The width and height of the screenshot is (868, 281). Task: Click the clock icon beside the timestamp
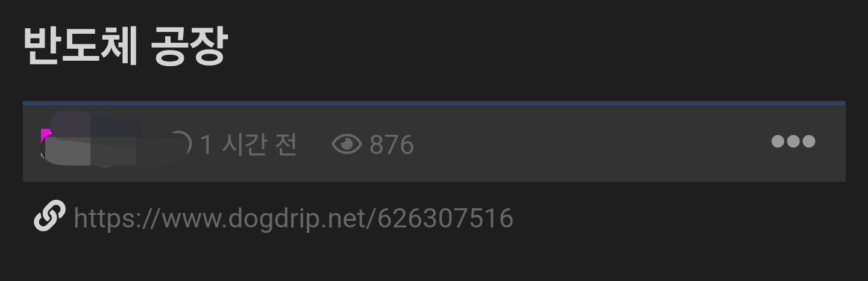(x=181, y=144)
